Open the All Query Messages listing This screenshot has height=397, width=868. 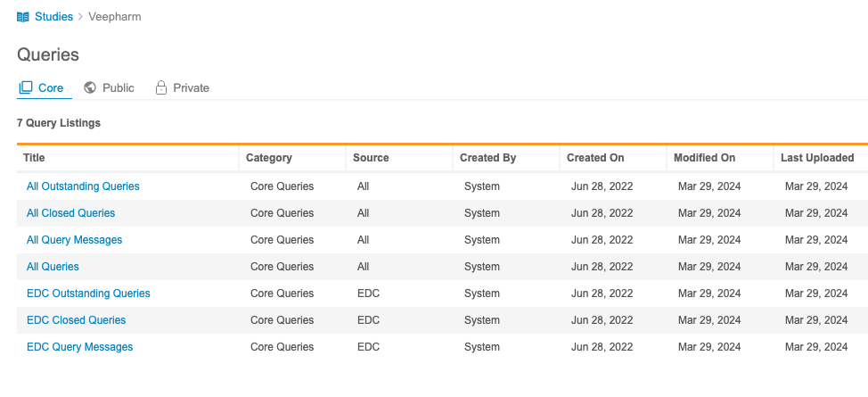74,240
